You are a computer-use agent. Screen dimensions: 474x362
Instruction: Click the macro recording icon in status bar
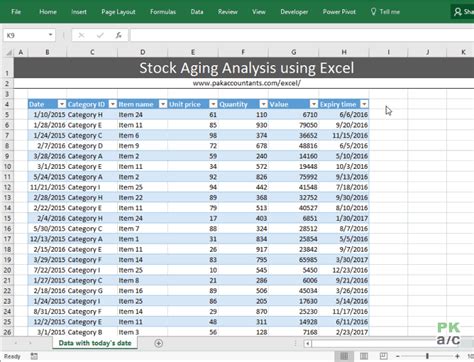(x=34, y=356)
